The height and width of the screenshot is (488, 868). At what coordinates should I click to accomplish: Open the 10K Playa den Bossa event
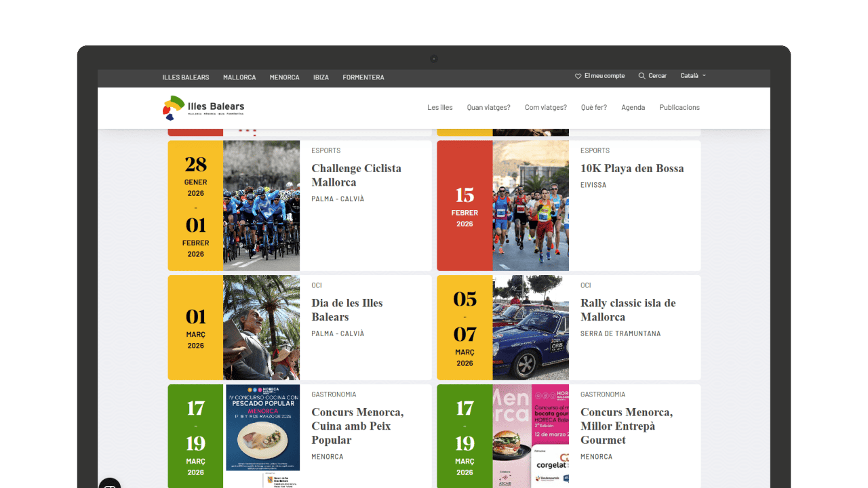(x=631, y=168)
